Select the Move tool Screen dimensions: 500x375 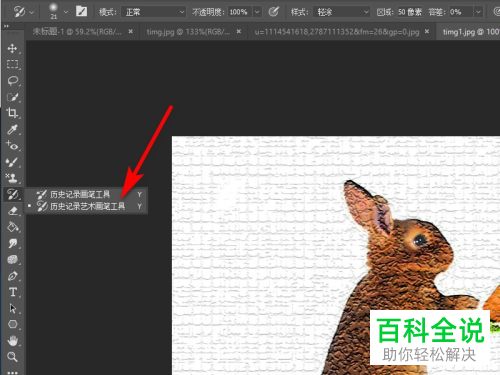(12, 49)
